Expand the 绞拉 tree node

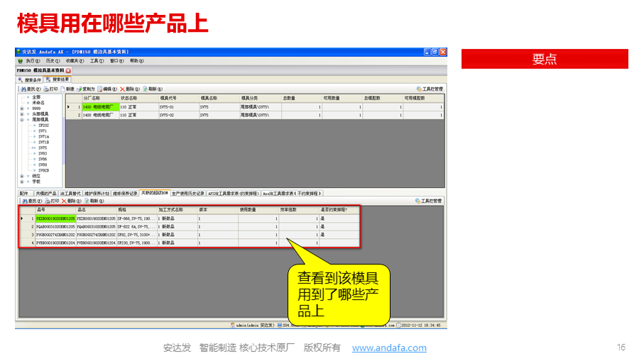point(21,176)
